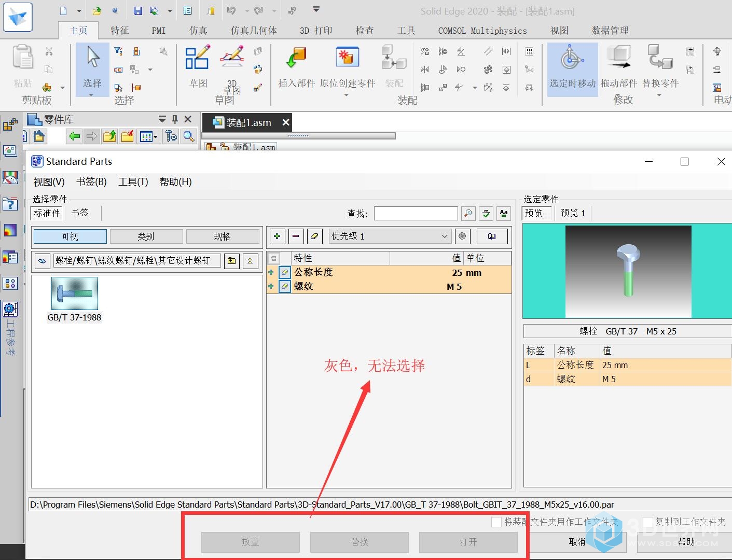Click the minus remove-filter button
This screenshot has height=560, width=732.
pos(296,236)
